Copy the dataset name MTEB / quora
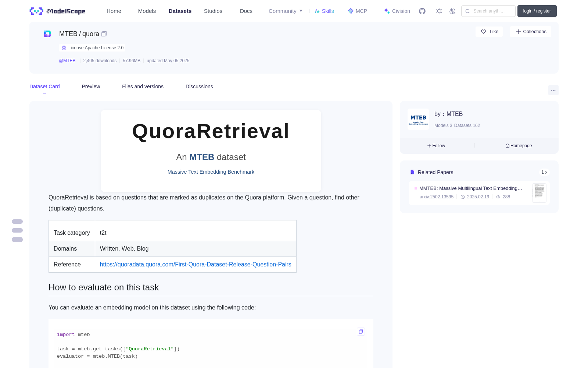The width and height of the screenshot is (588, 368). [x=104, y=34]
